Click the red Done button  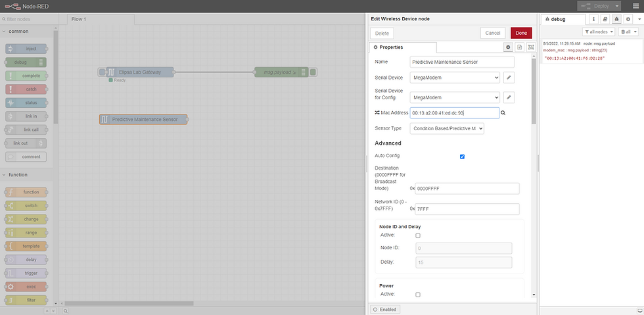point(521,34)
